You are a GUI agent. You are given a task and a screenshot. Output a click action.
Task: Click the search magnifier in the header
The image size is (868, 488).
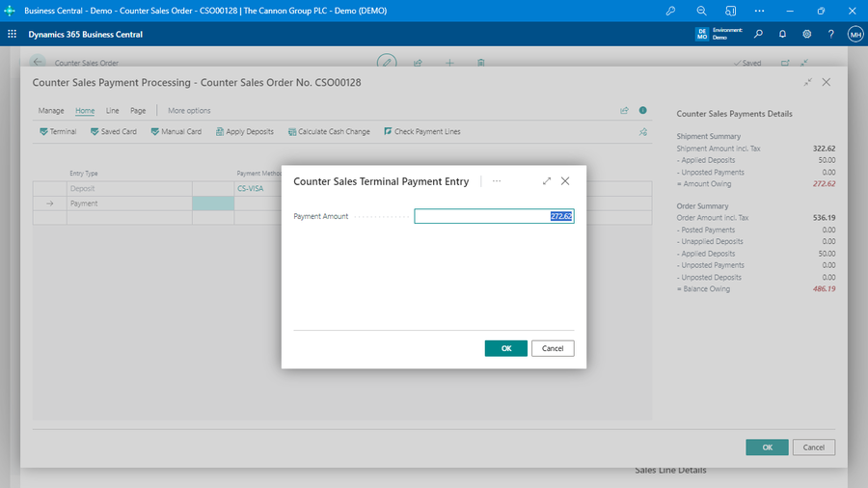tap(758, 34)
